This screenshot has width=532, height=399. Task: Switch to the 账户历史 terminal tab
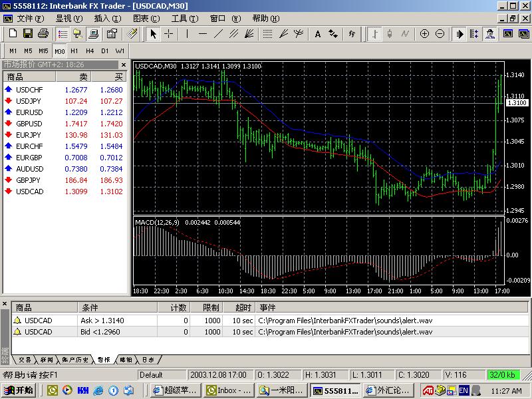pos(75,360)
